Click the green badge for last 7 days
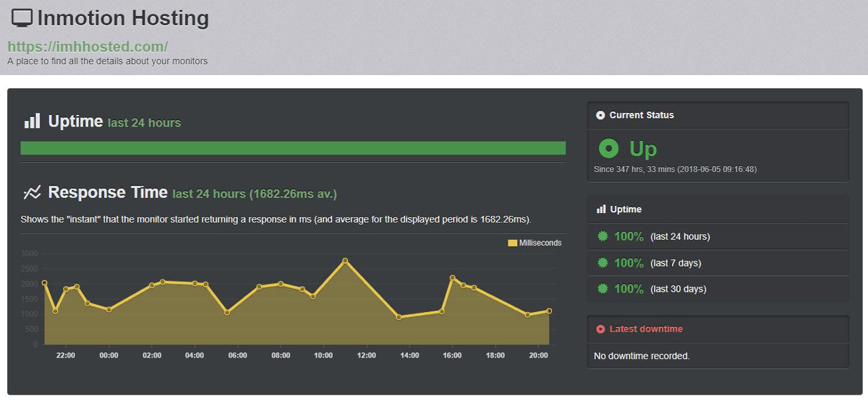The width and height of the screenshot is (868, 401). pyautogui.click(x=603, y=263)
